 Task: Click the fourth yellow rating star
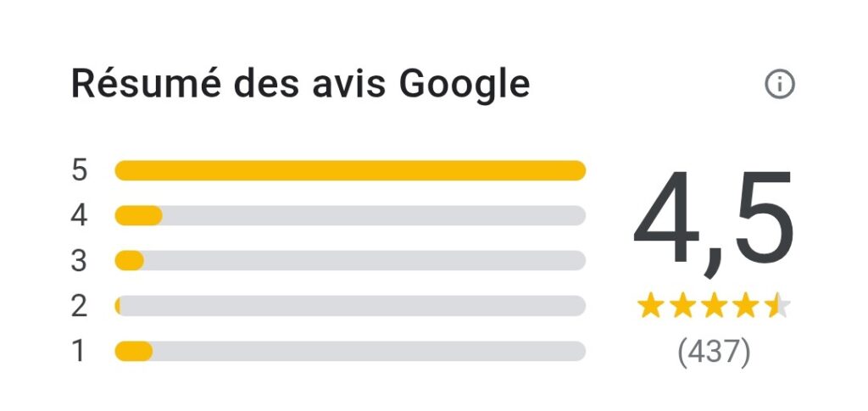(x=746, y=305)
